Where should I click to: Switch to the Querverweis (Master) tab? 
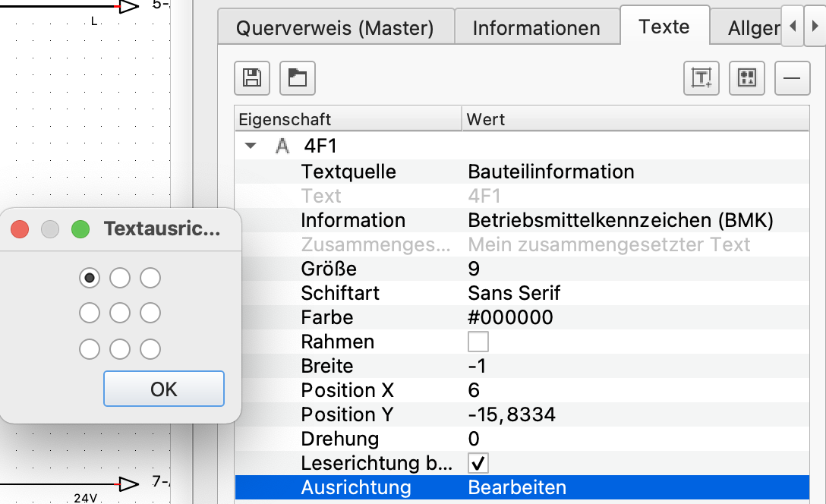click(335, 27)
